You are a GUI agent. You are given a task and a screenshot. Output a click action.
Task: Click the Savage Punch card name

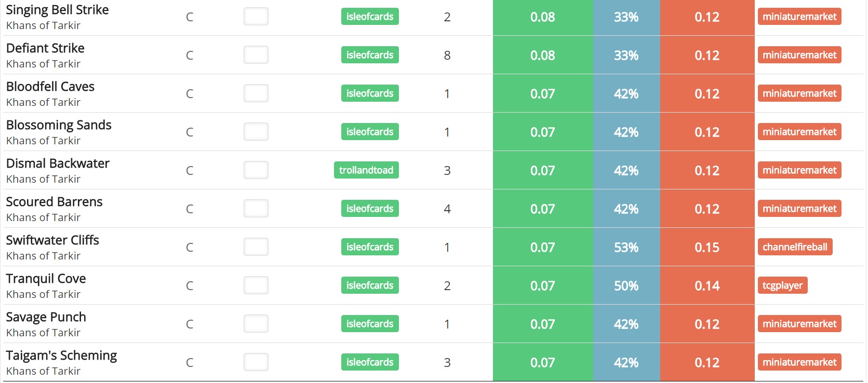tap(46, 317)
